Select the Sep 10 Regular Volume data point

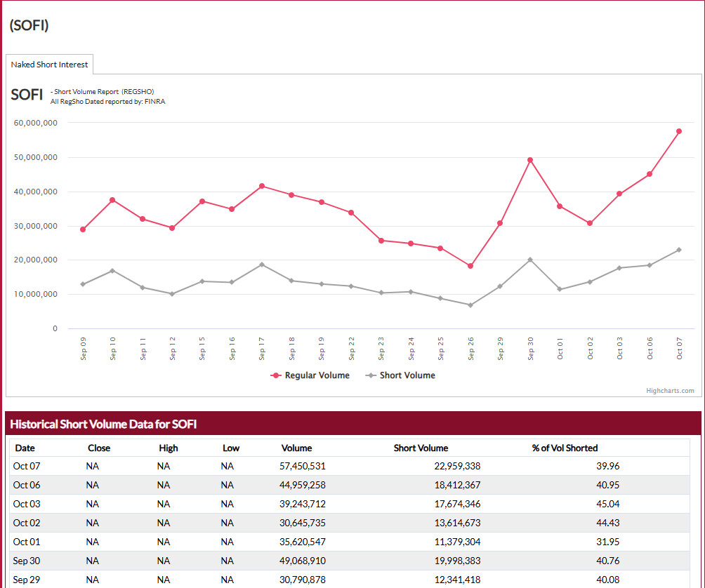113,200
